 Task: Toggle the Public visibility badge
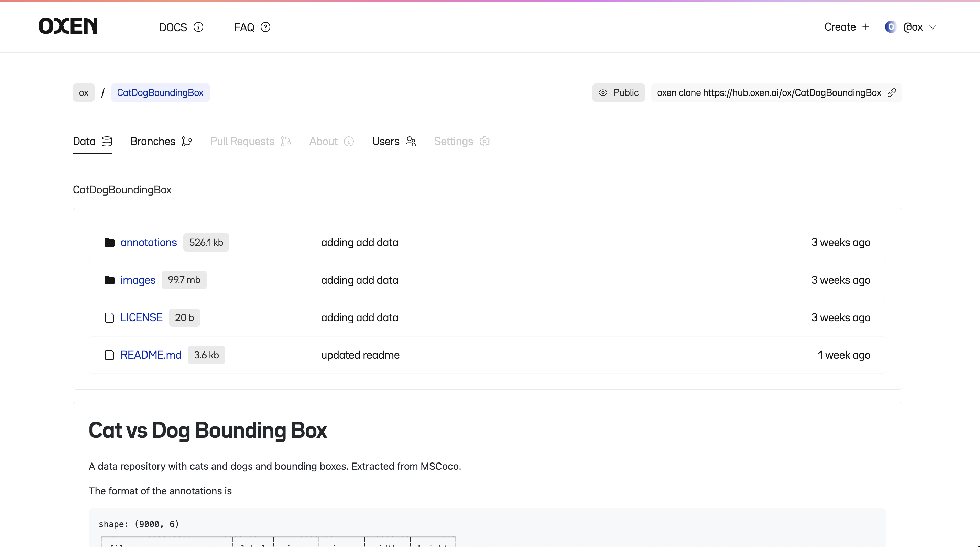[618, 93]
